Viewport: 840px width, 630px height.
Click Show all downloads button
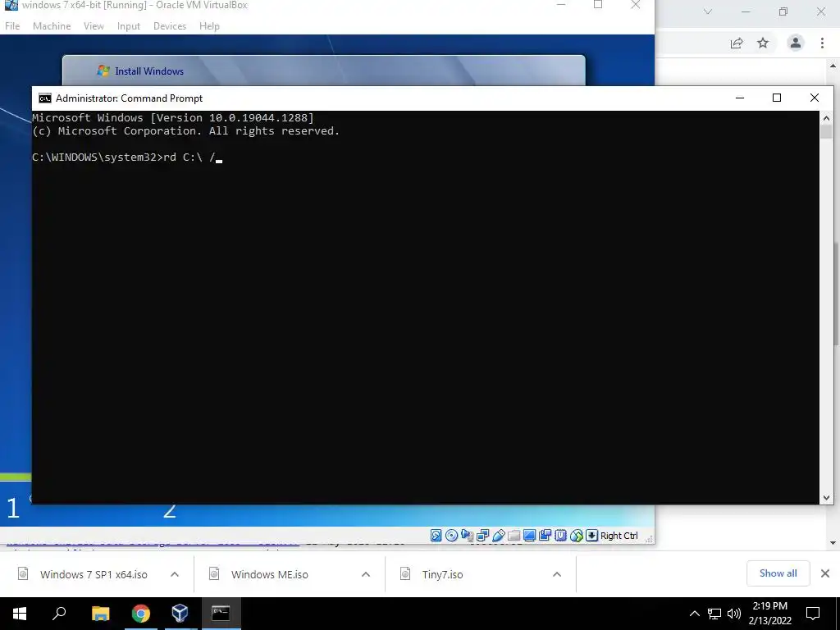coord(778,573)
